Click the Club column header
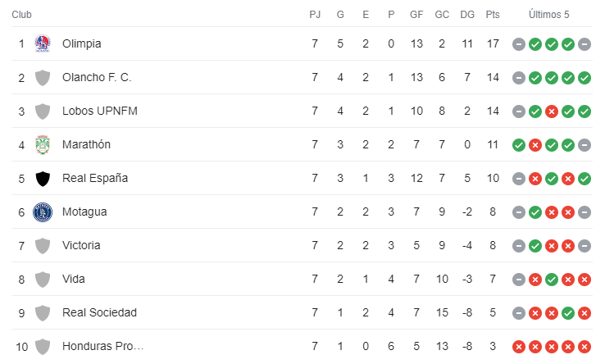605x364 pixels. 21,15
